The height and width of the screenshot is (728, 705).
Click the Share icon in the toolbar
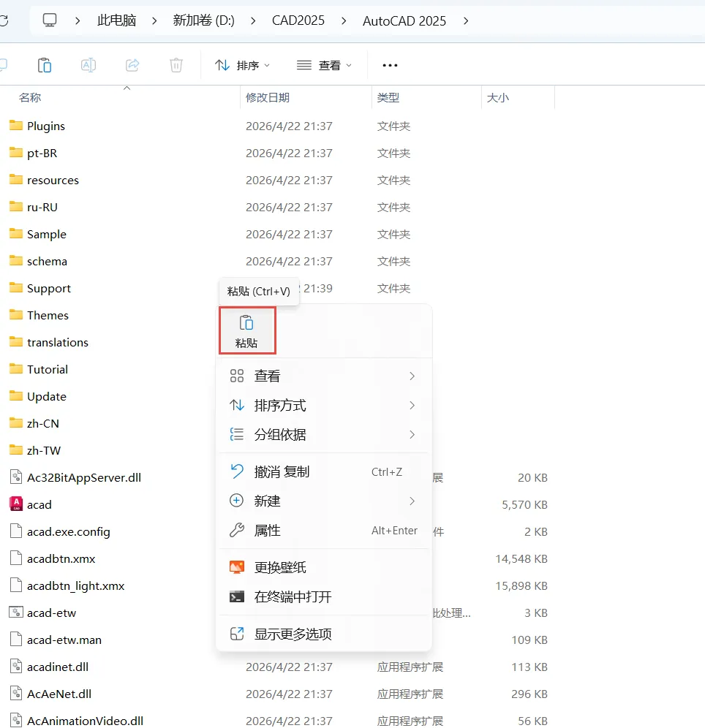[x=132, y=65]
